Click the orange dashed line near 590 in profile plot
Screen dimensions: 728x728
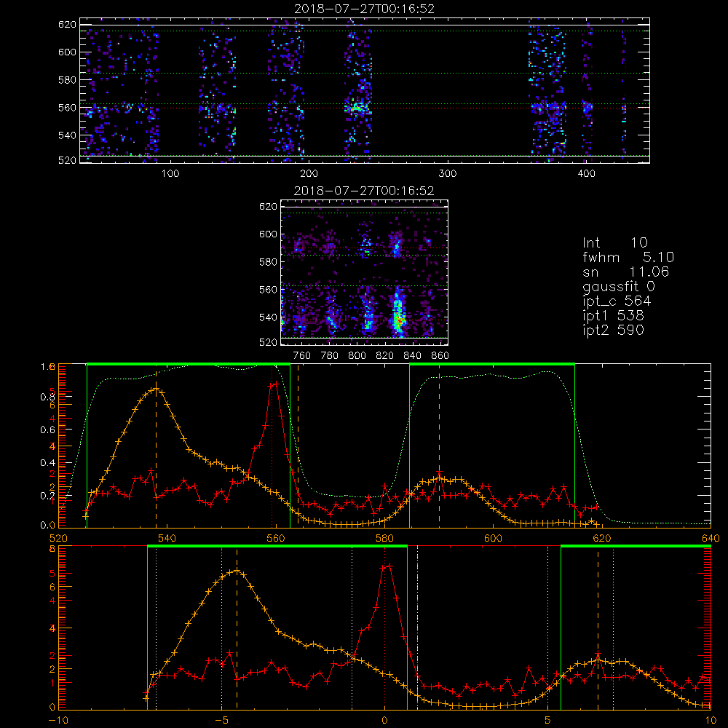click(x=439, y=446)
